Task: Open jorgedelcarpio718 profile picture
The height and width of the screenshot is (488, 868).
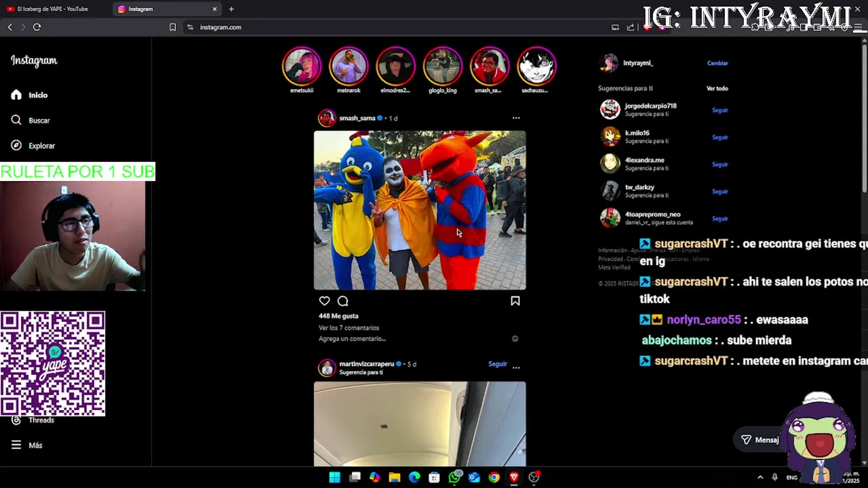Action: 610,109
